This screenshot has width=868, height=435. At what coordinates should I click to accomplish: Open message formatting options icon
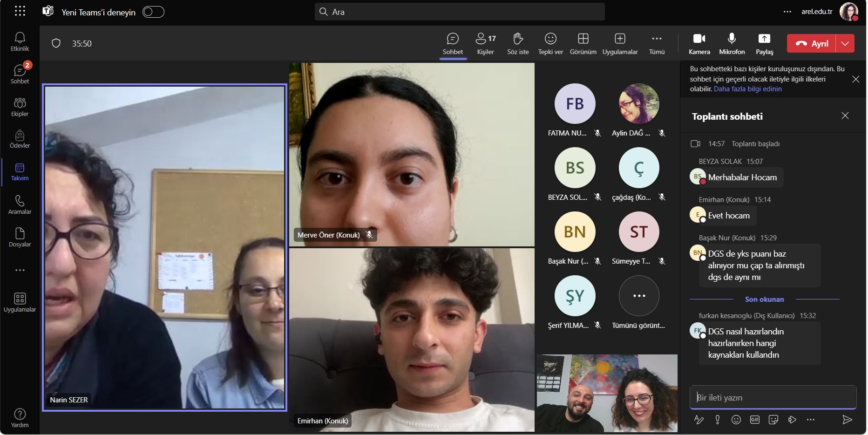click(x=699, y=420)
